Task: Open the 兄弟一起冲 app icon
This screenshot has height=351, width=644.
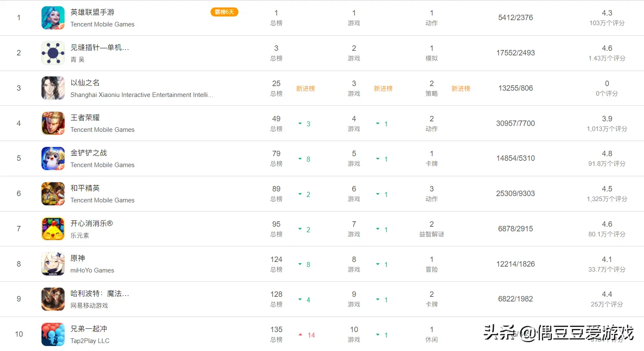Action: tap(53, 334)
